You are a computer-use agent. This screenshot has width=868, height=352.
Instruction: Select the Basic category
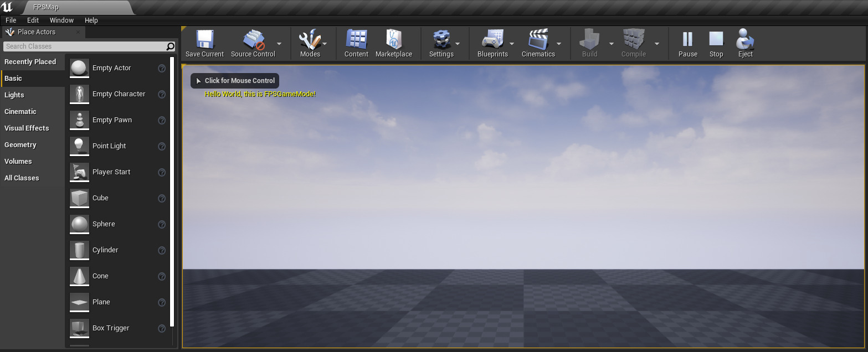(33, 79)
